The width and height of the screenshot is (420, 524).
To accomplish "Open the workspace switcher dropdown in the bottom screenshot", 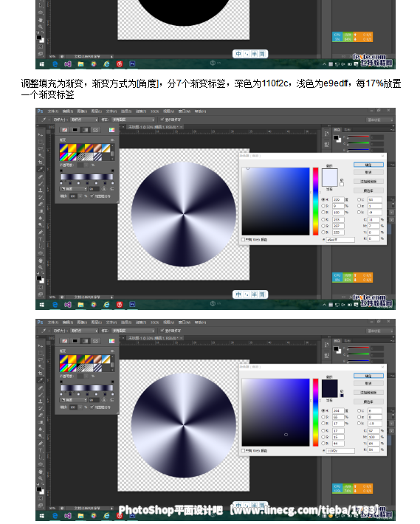I will [380, 331].
